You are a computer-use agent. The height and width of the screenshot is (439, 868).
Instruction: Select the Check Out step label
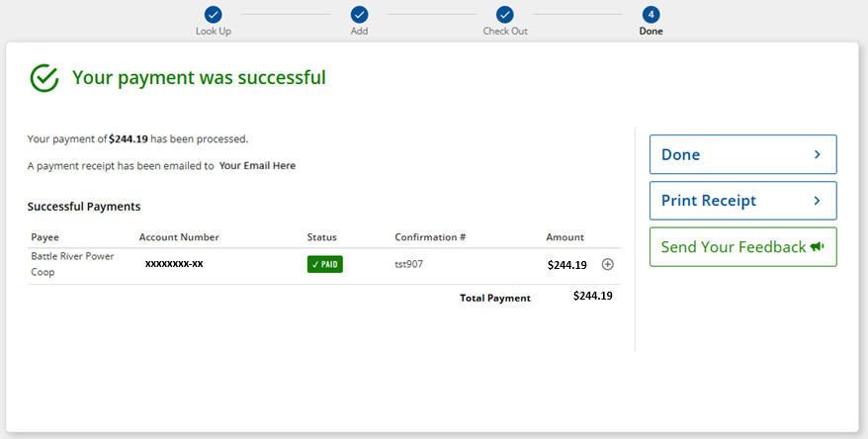point(505,31)
